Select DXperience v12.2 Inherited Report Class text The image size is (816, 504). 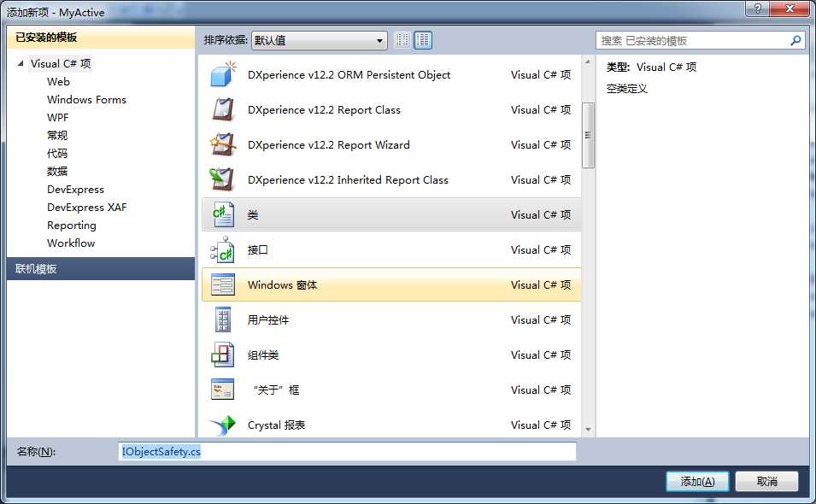[348, 180]
